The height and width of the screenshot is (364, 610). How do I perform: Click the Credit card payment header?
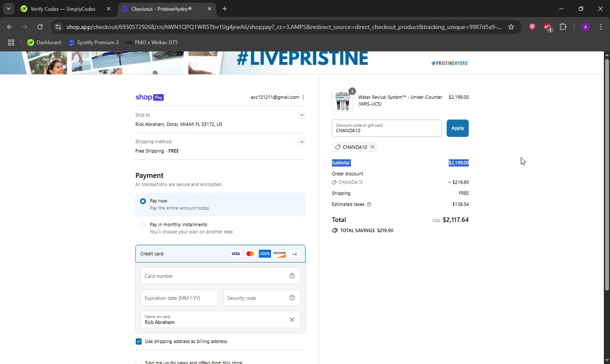click(220, 253)
